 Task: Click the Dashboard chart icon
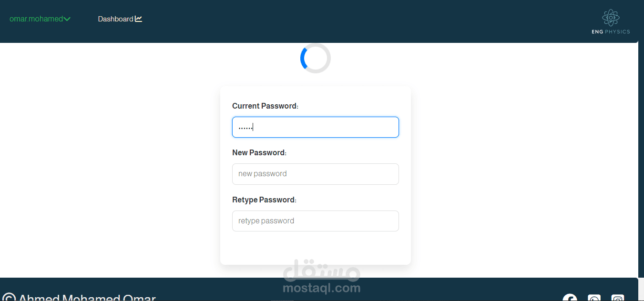[x=139, y=19]
